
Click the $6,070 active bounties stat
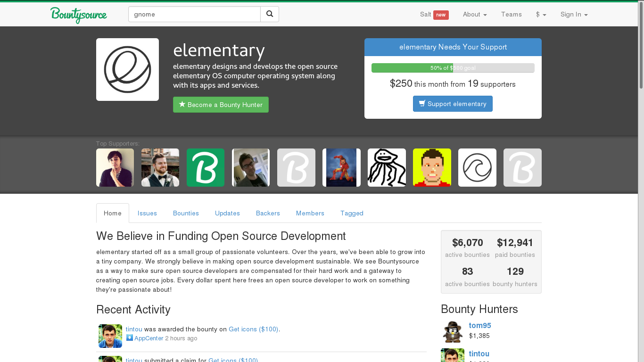point(467,248)
